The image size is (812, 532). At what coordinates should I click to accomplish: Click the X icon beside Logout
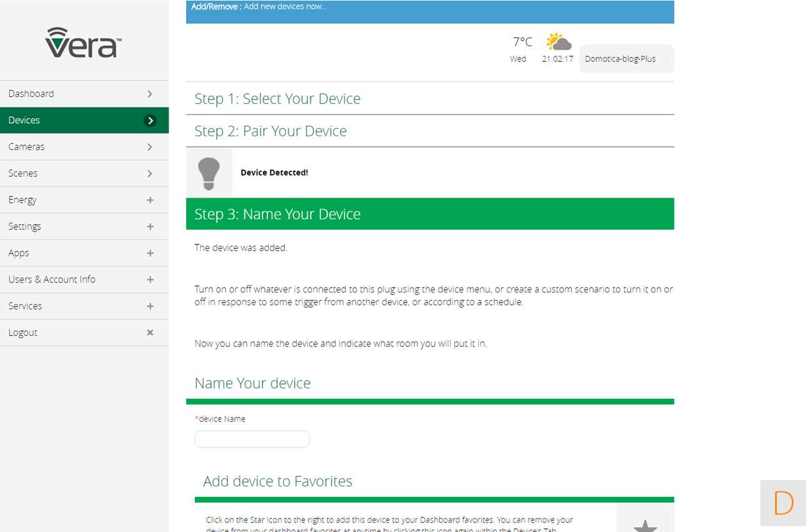pos(150,333)
